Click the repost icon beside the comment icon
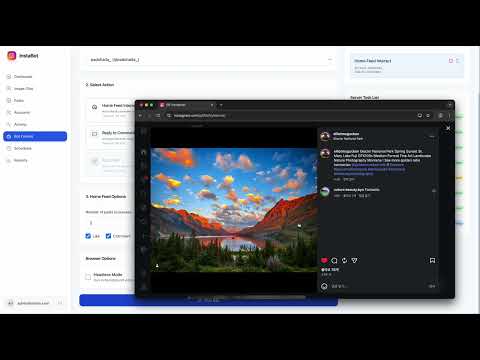 [x=344, y=260]
